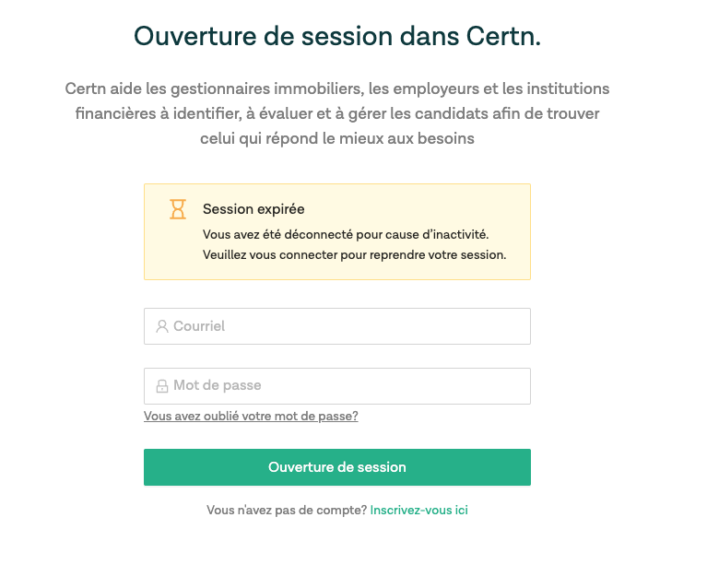Click the "Session expirée" alert title

click(253, 209)
